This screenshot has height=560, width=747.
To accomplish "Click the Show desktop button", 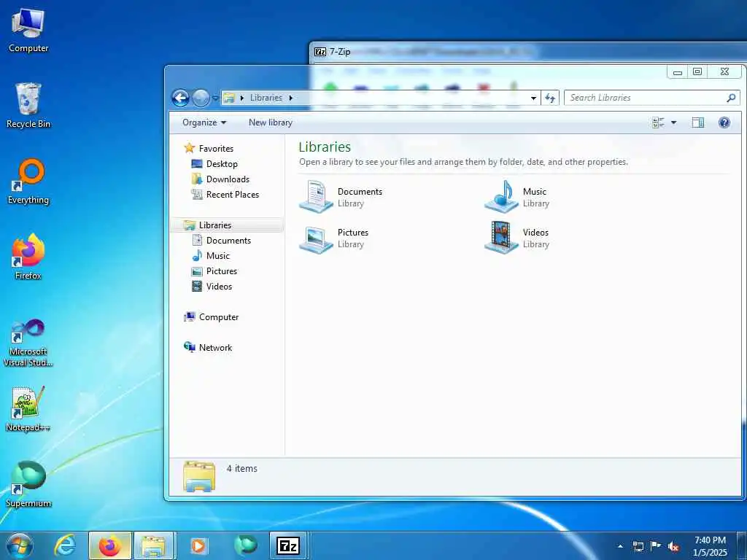I will (x=742, y=546).
